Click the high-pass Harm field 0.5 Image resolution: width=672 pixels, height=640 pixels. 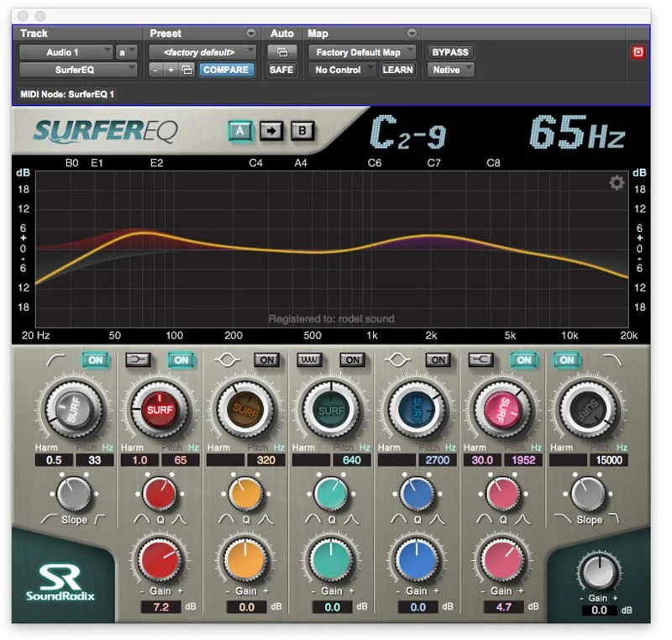[54, 460]
